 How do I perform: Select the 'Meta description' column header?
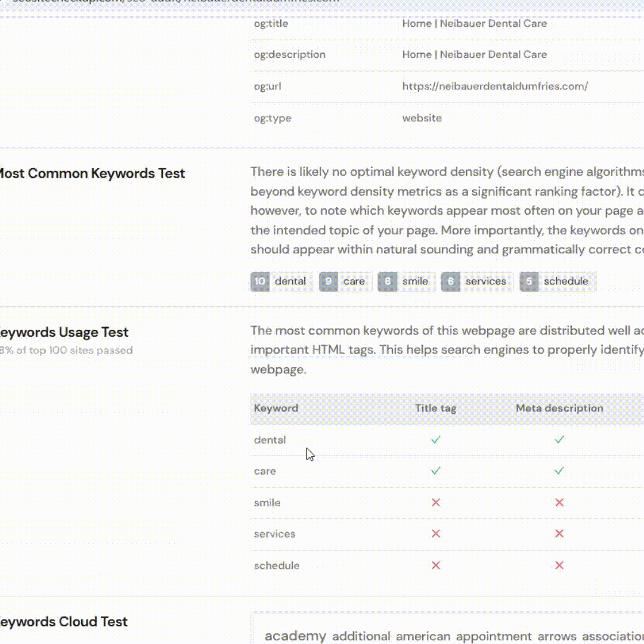tap(559, 408)
